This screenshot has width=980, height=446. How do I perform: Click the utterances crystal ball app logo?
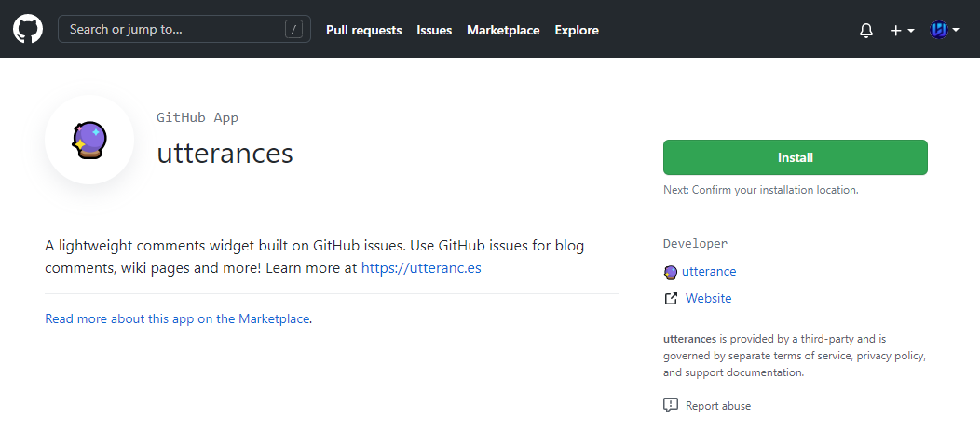click(89, 140)
